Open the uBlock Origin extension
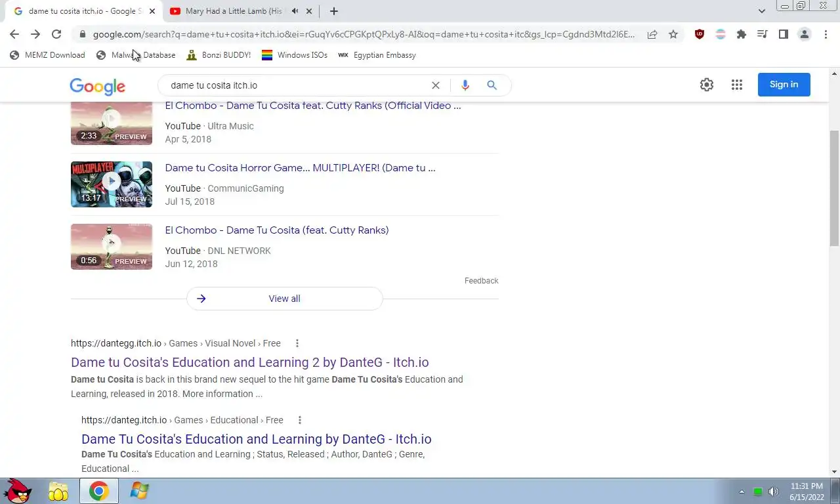This screenshot has width=840, height=504. click(x=700, y=34)
